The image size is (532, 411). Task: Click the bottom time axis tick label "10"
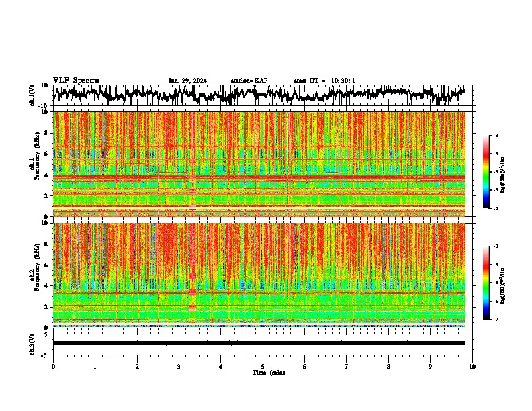(x=472, y=367)
